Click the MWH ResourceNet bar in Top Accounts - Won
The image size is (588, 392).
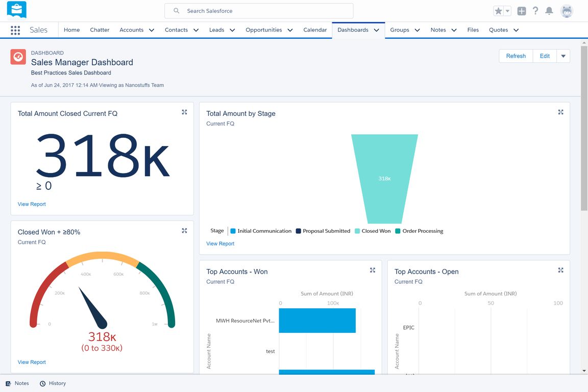pos(317,321)
